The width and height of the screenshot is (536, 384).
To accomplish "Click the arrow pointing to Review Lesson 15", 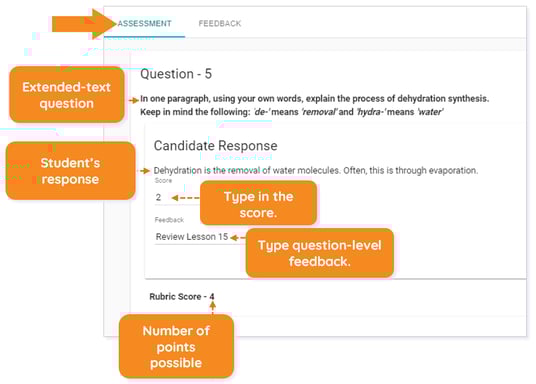I will tap(238, 237).
